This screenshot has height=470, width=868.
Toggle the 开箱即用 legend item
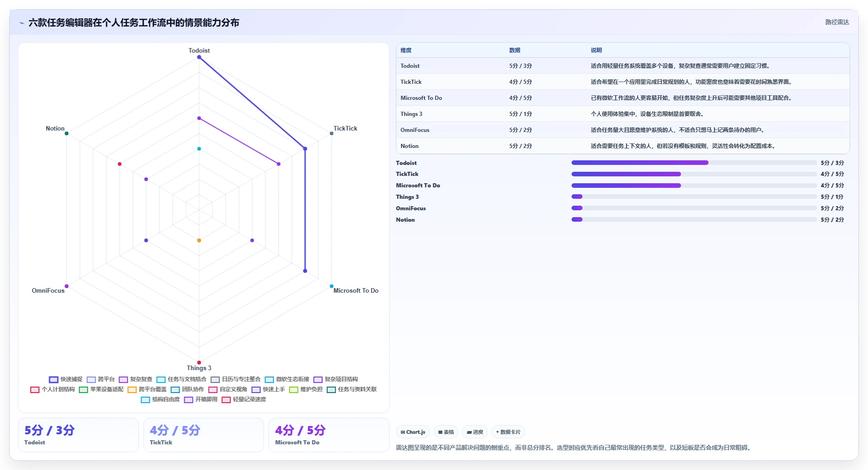[201, 399]
